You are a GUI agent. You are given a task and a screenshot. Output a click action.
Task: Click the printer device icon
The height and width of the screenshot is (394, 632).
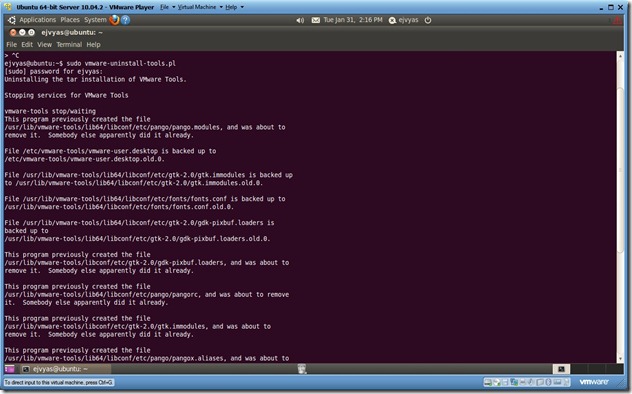click(x=522, y=382)
